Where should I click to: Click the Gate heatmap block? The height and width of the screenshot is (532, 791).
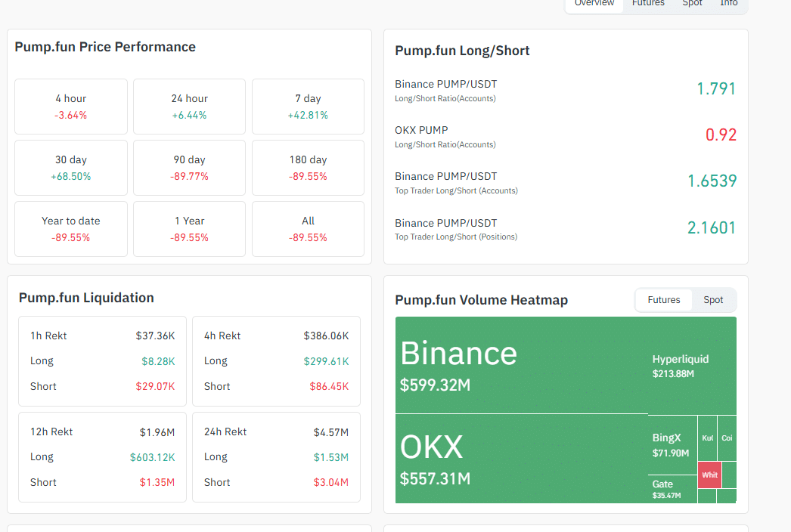pos(672,489)
